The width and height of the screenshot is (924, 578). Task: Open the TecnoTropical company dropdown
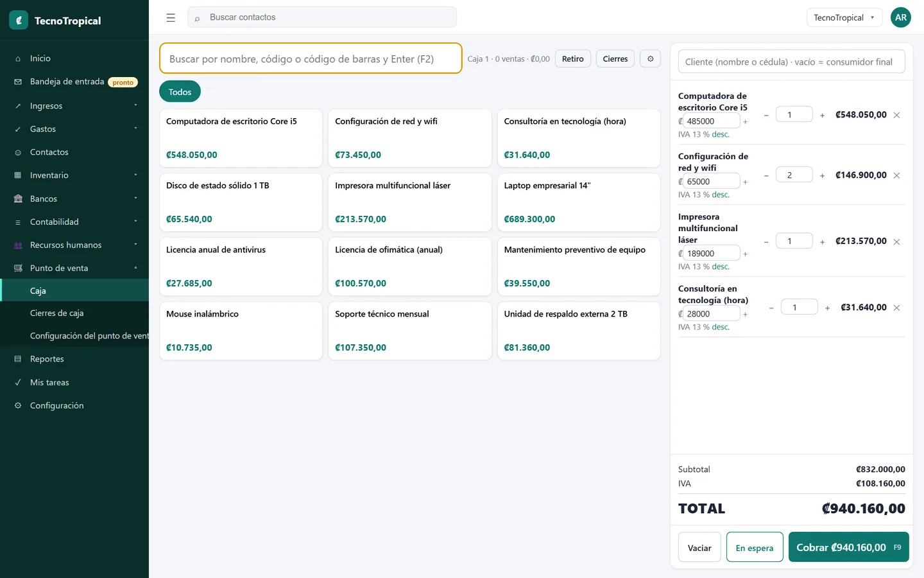click(844, 17)
